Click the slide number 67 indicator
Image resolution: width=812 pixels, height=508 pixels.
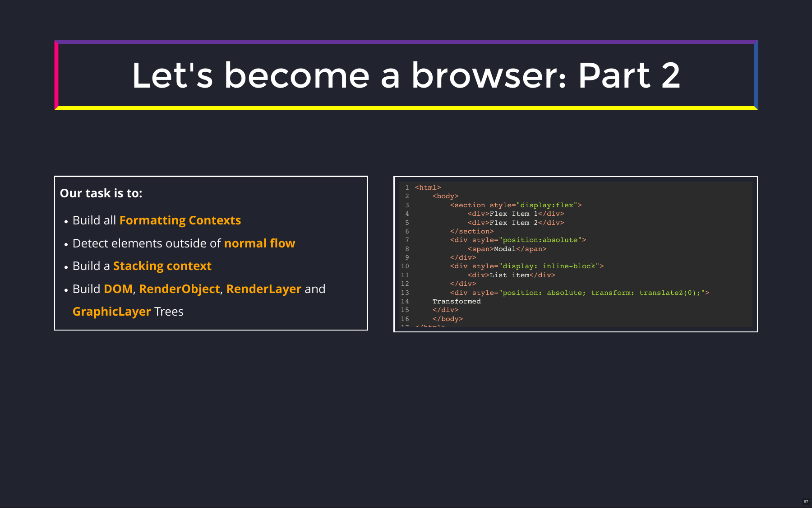(x=806, y=502)
